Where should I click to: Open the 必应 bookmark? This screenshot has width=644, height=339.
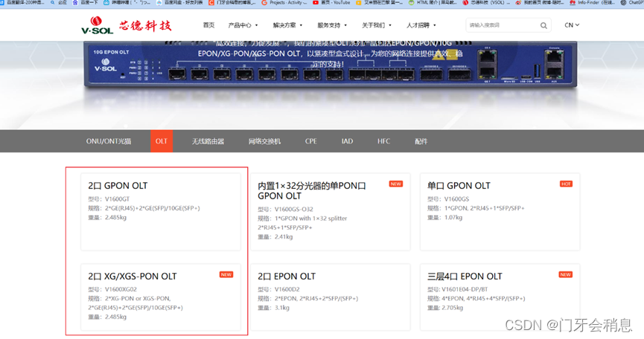59,2
